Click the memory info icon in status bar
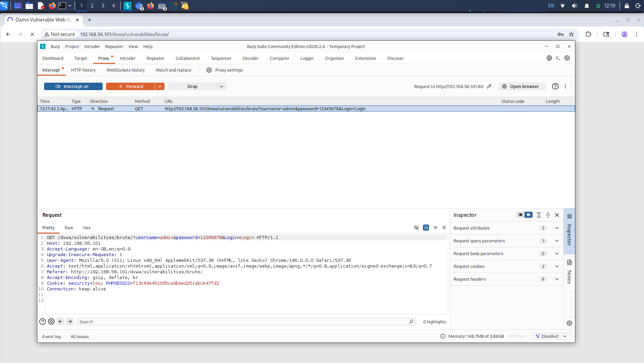Screen dimensions: 644x363 click(x=443, y=336)
